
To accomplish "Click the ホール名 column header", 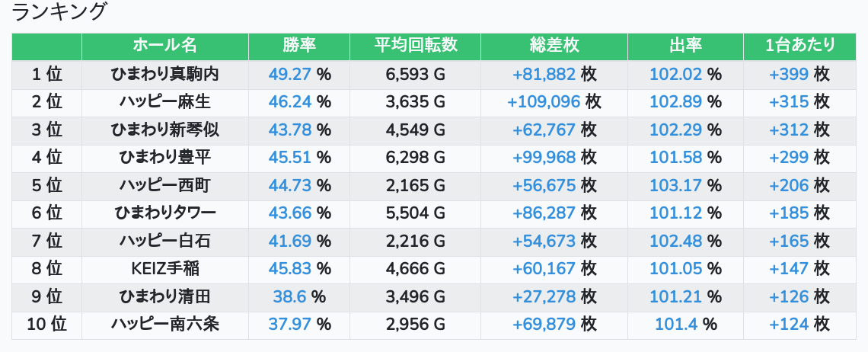I will click(x=164, y=46).
